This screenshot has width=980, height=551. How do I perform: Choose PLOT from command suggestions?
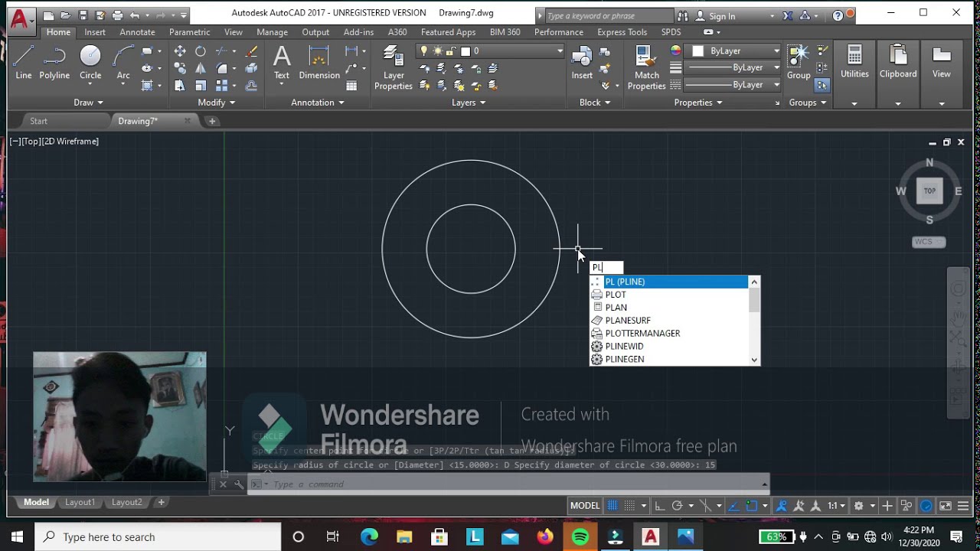coord(668,295)
